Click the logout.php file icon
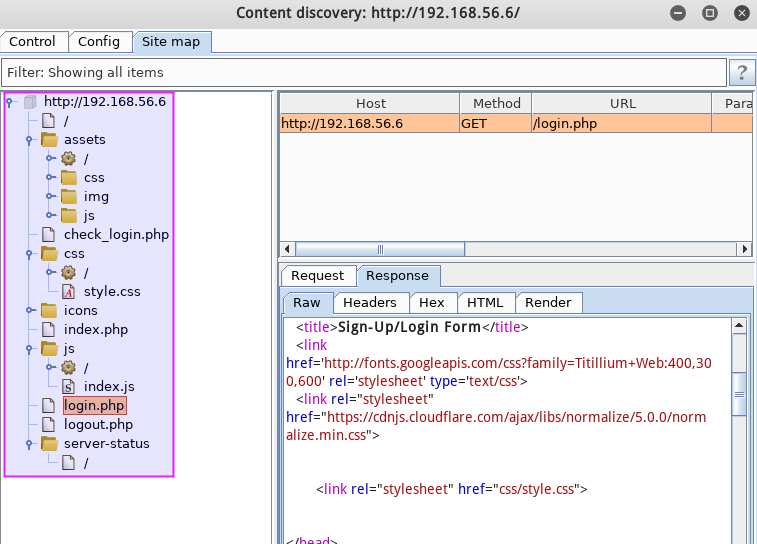The height and width of the screenshot is (544, 757). [48, 424]
